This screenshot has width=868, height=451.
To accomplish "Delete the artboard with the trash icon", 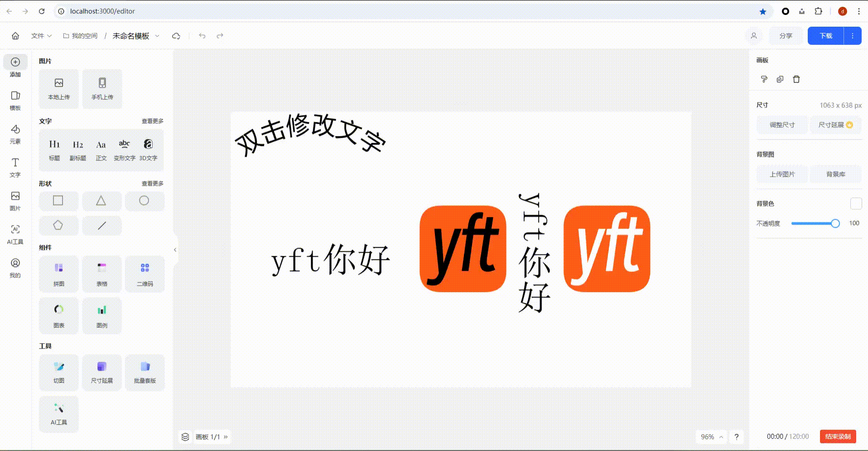I will (x=796, y=79).
